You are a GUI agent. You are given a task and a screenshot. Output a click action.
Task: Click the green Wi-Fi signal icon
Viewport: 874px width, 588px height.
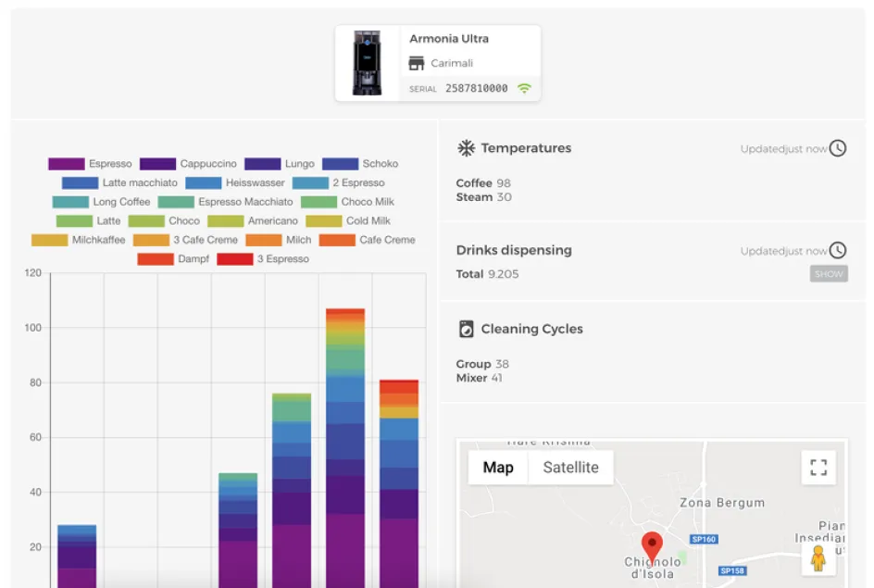[525, 89]
